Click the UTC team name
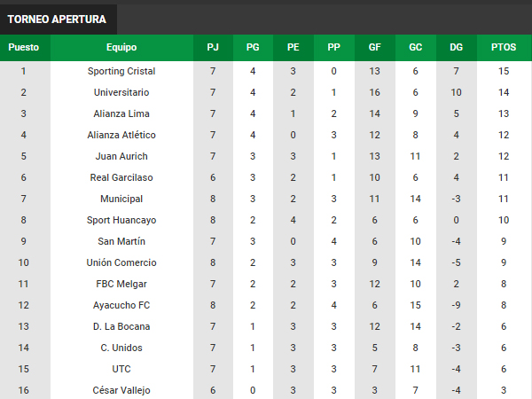Image resolution: width=532 pixels, height=399 pixels. [121, 369]
